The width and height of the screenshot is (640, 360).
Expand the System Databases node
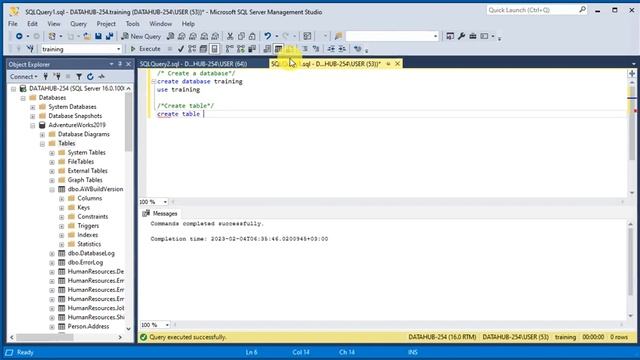33,107
